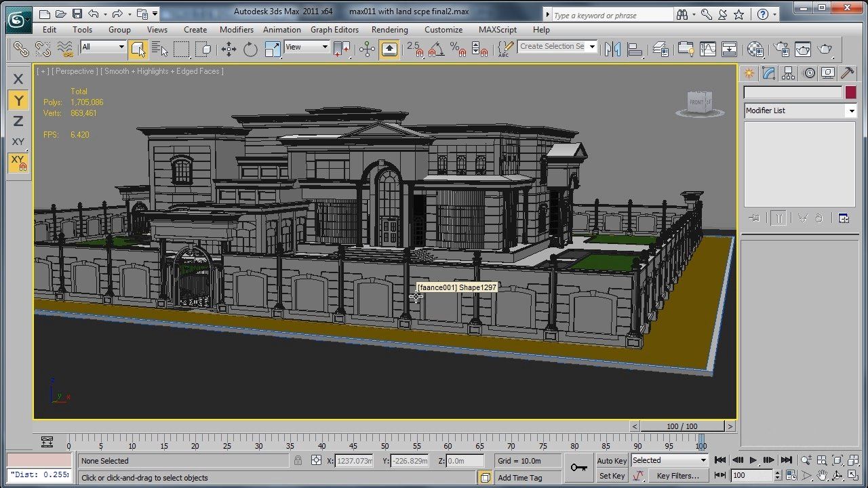The width and height of the screenshot is (868, 488).
Task: Click the Set Key button
Action: click(612, 476)
